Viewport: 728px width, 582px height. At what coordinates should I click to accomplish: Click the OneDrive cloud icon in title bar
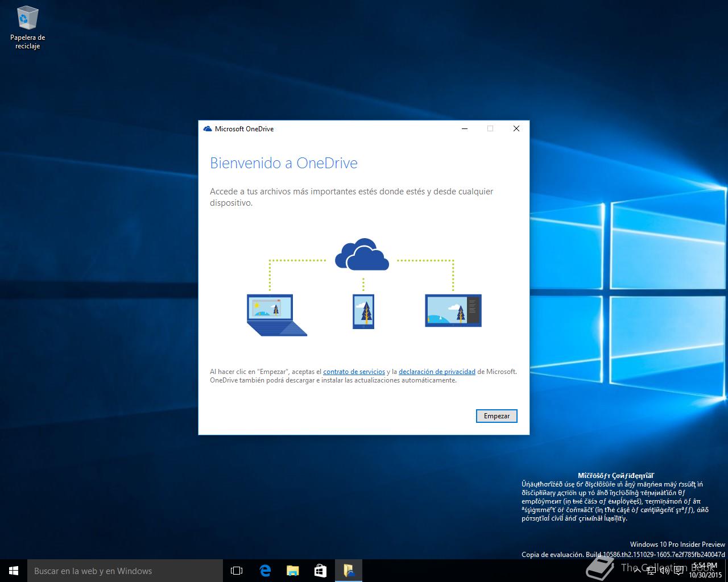tap(208, 129)
